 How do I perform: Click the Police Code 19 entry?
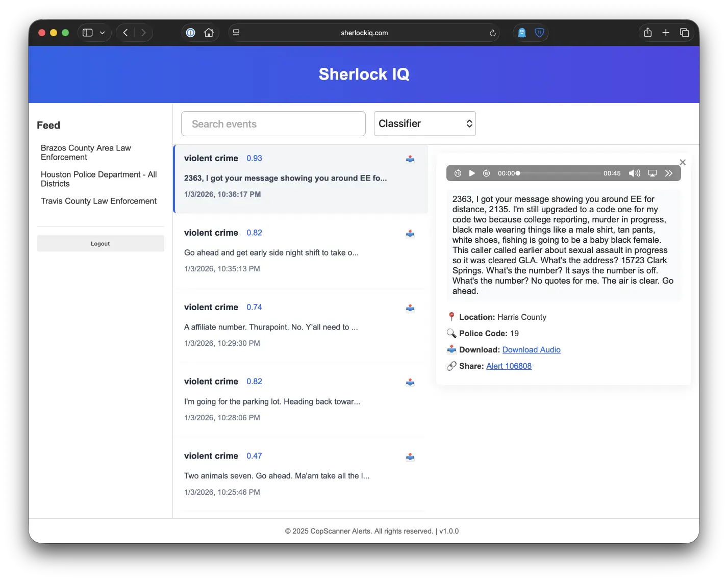tap(489, 334)
